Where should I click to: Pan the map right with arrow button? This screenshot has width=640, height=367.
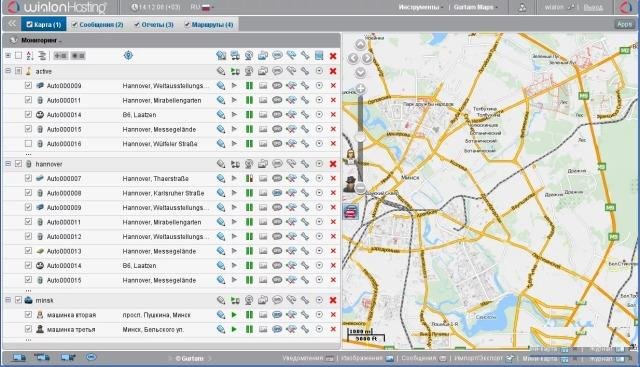[367, 58]
